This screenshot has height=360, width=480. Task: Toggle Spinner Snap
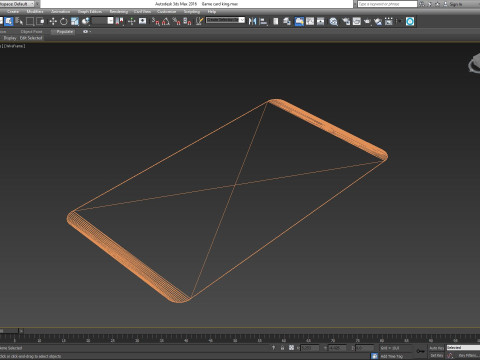click(188, 22)
